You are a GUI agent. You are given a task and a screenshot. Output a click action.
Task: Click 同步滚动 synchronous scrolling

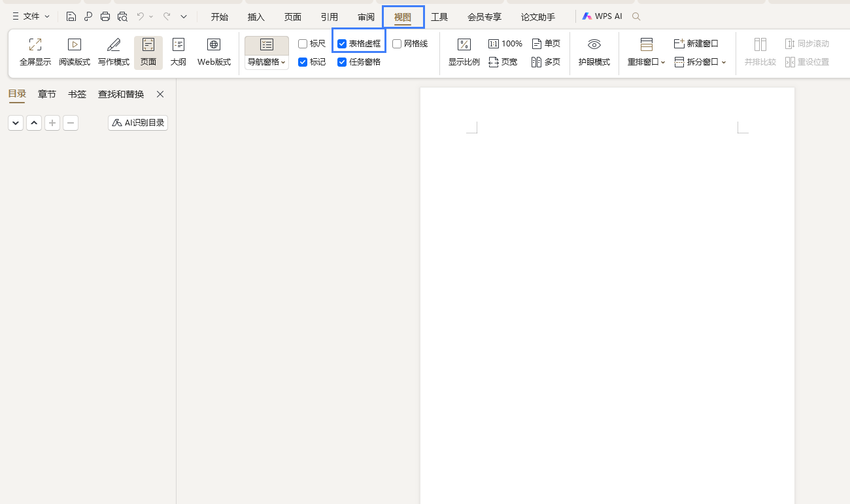click(x=807, y=44)
